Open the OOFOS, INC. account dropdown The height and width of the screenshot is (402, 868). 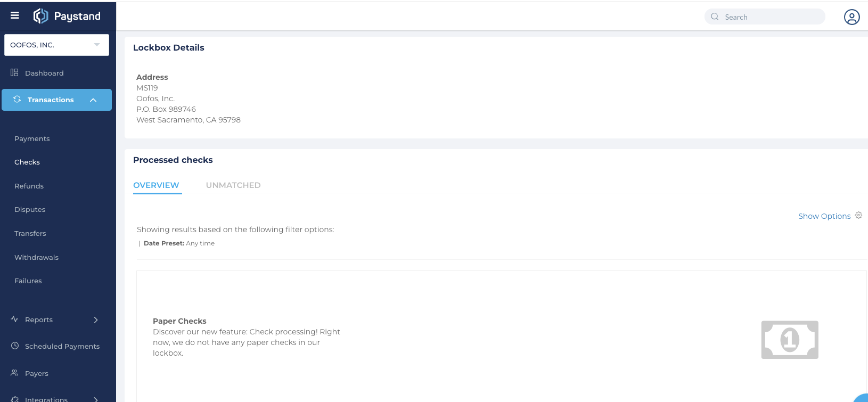(56, 45)
